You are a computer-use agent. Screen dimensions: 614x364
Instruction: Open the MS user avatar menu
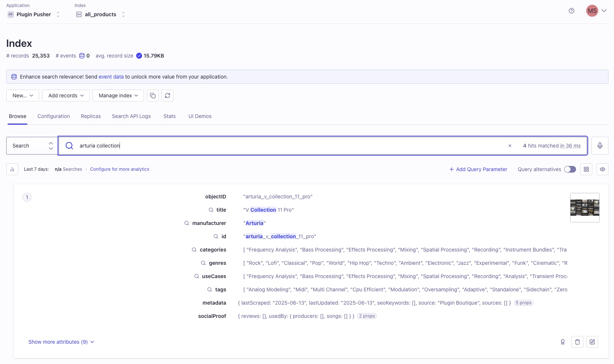coord(592,11)
